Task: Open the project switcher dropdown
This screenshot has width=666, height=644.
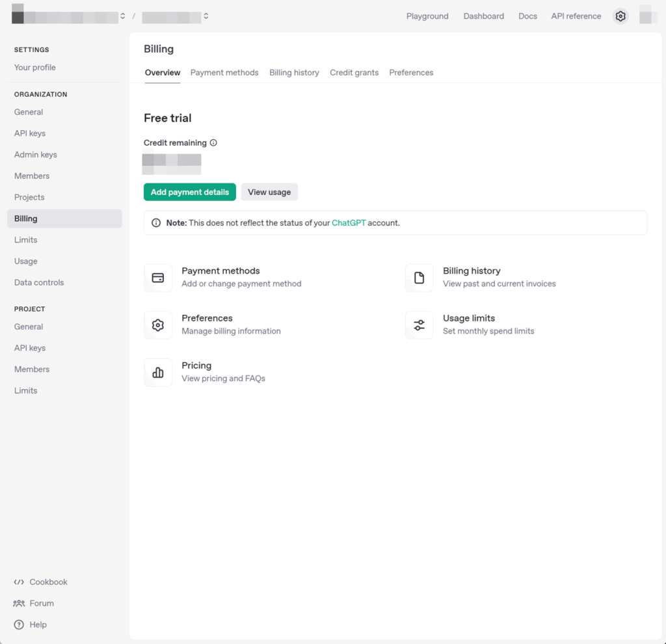Action: 206,16
